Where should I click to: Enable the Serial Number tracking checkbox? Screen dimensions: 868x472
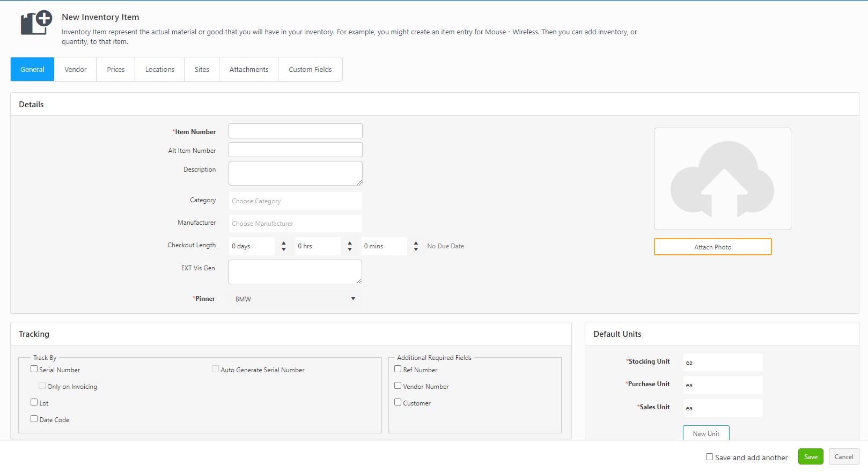[x=34, y=369]
